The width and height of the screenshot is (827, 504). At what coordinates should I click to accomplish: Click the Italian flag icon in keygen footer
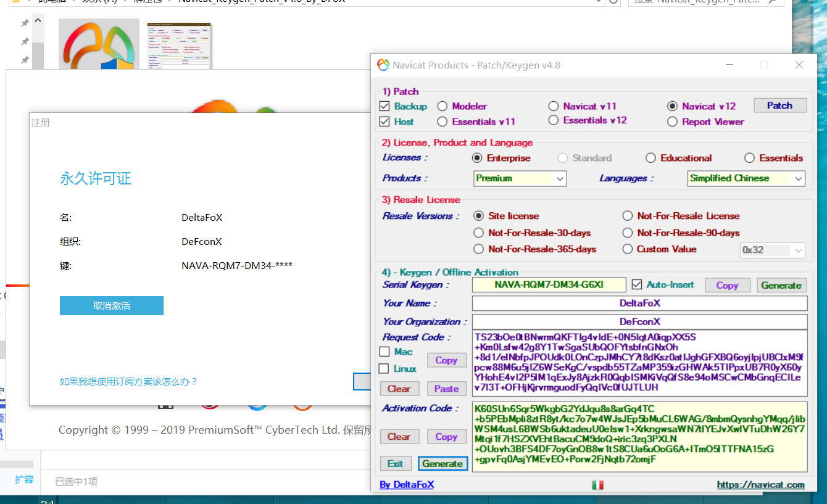[597, 485]
